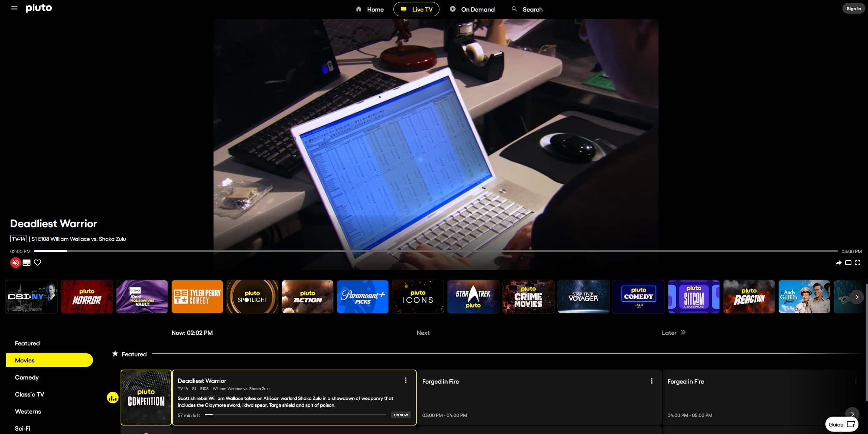
Task: Open Search
Action: click(527, 9)
